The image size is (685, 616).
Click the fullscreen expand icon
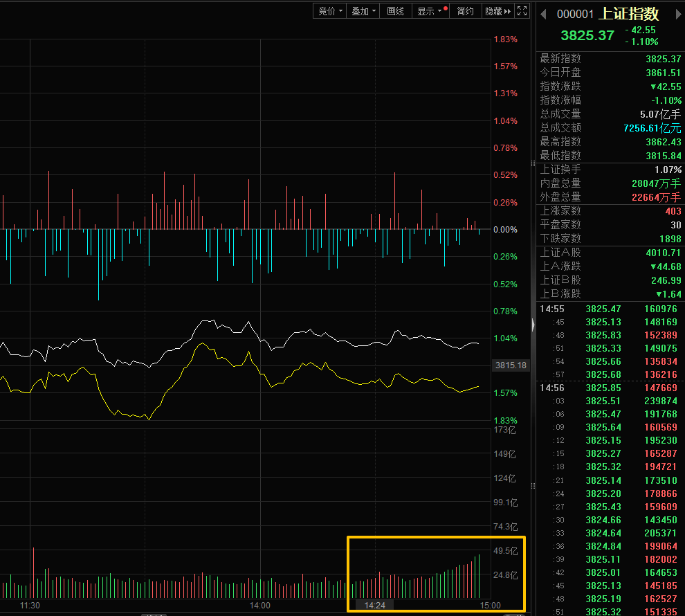coord(523,11)
